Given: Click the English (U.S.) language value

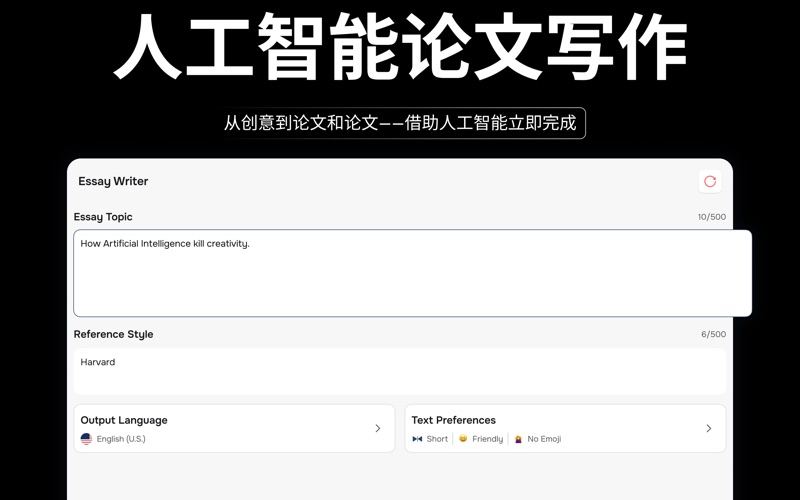Looking at the screenshot, I should click(x=121, y=439).
